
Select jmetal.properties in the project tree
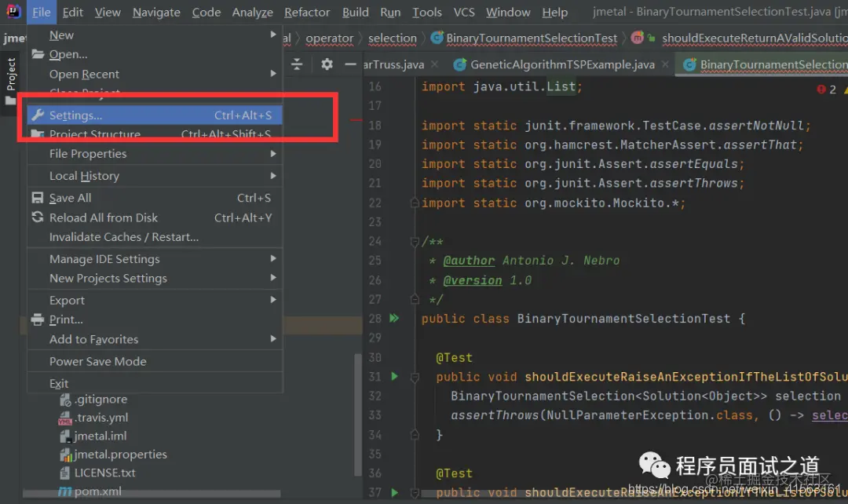[x=113, y=455]
